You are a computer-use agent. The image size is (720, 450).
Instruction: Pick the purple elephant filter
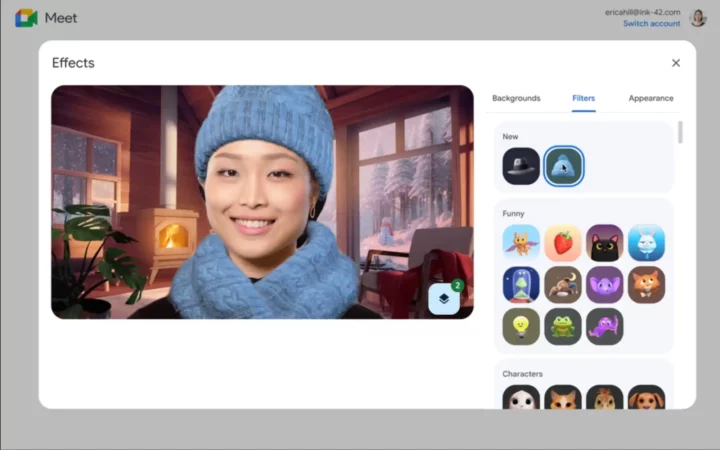(605, 285)
